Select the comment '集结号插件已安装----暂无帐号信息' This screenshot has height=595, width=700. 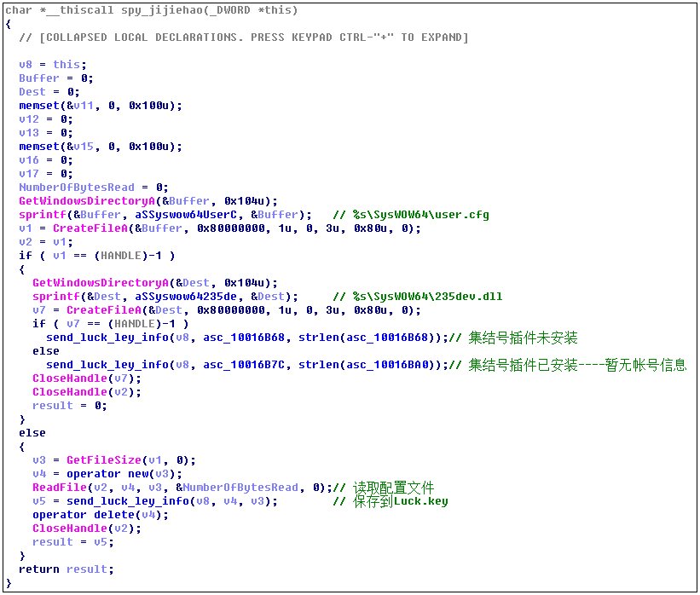pos(577,365)
